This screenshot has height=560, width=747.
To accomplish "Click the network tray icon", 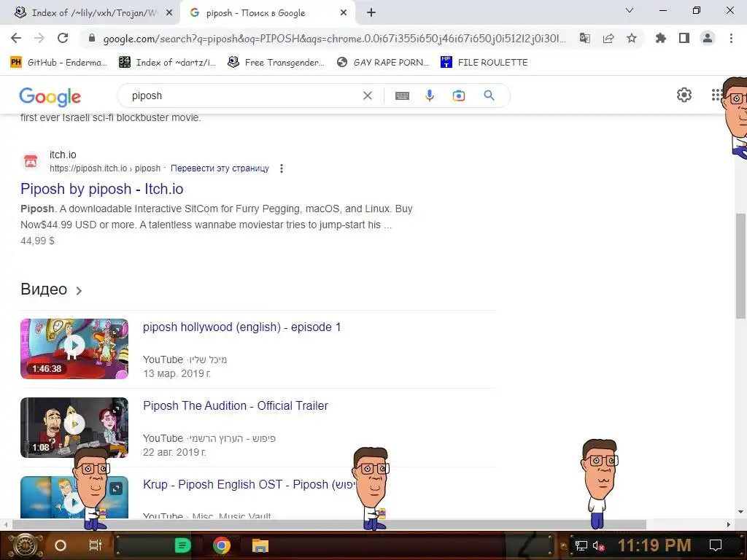I will 581,546.
